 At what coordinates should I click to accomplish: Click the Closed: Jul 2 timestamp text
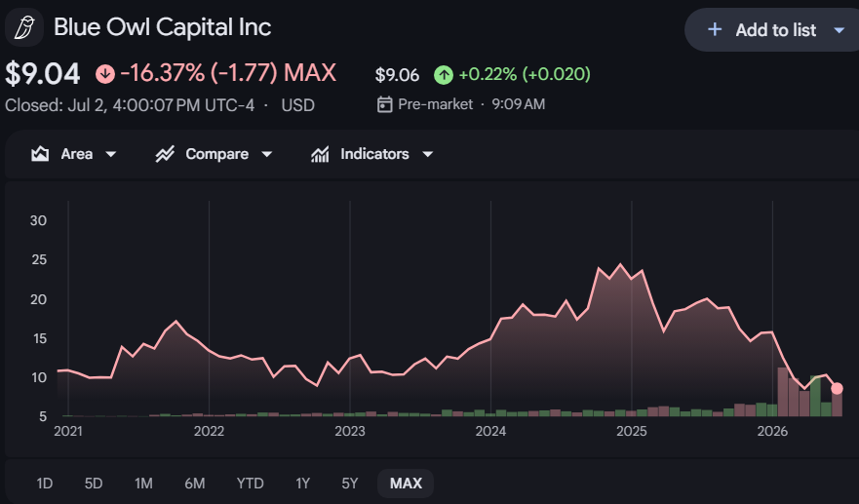point(130,104)
